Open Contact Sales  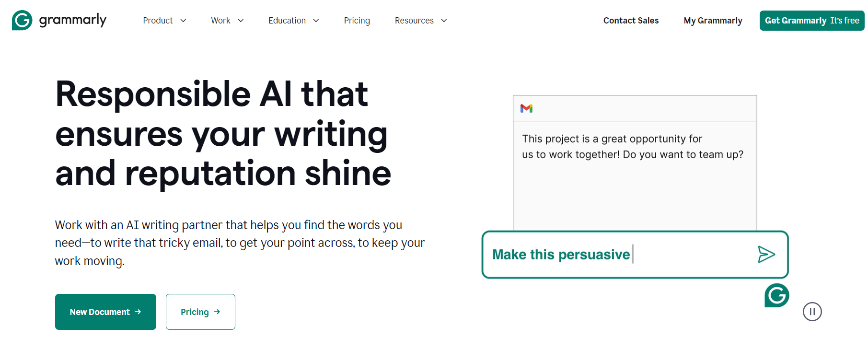(x=631, y=21)
